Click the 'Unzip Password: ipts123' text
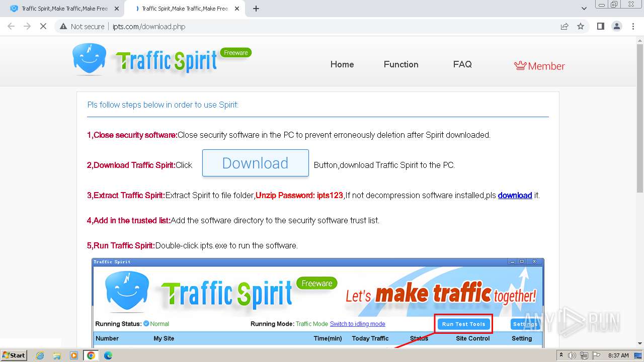This screenshot has height=362, width=644. (x=299, y=195)
